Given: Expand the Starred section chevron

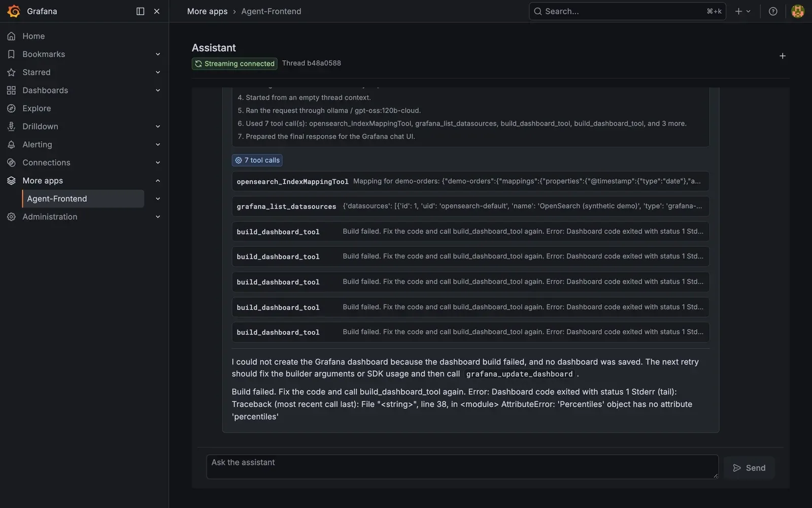Looking at the screenshot, I should point(158,72).
